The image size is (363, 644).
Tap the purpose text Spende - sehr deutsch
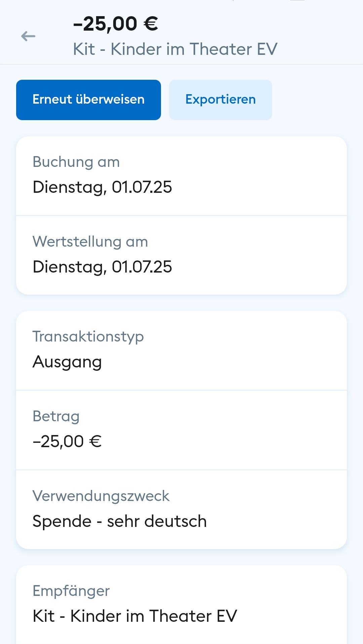click(119, 521)
